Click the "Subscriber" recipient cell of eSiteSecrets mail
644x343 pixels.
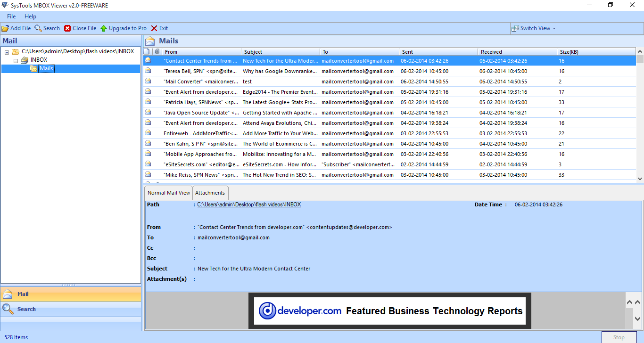click(x=358, y=164)
